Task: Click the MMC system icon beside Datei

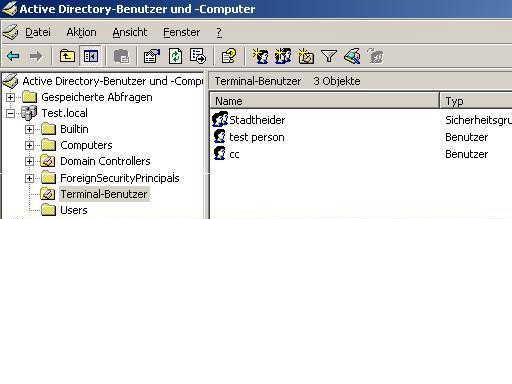Action: click(x=11, y=32)
